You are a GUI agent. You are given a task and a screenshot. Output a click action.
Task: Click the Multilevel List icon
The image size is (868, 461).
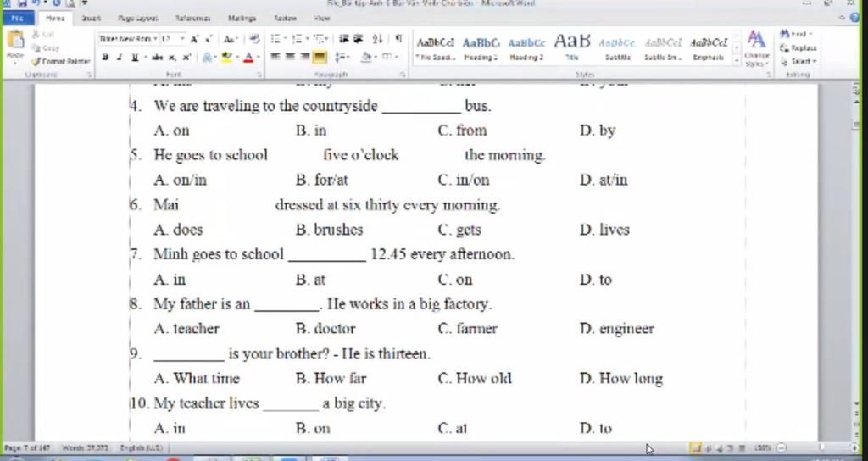pos(320,39)
